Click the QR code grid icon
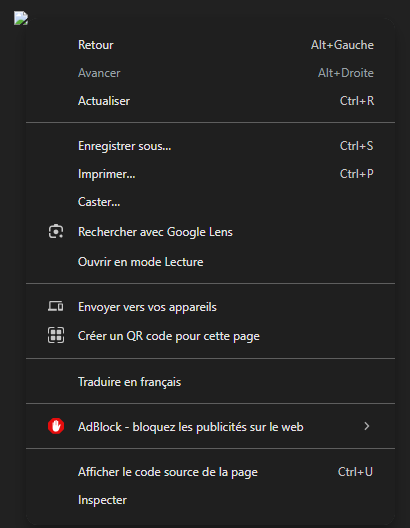 tap(56, 335)
